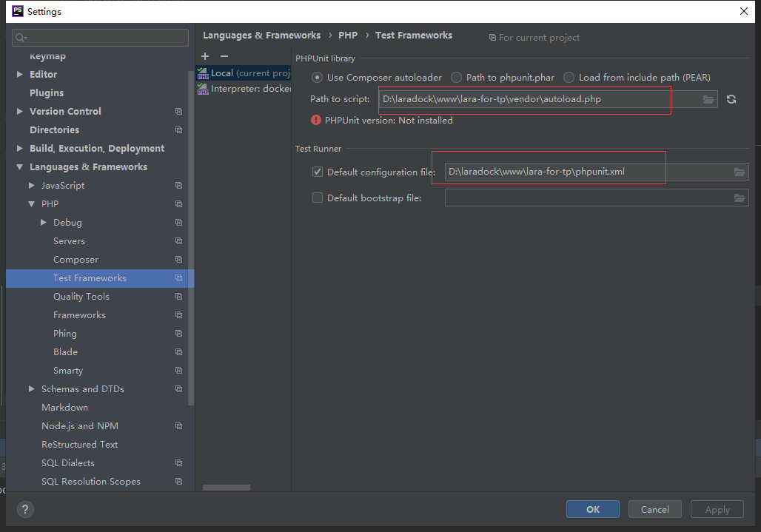Browse for the path to script folder
Screen dimensions: 761x532
click(x=708, y=99)
